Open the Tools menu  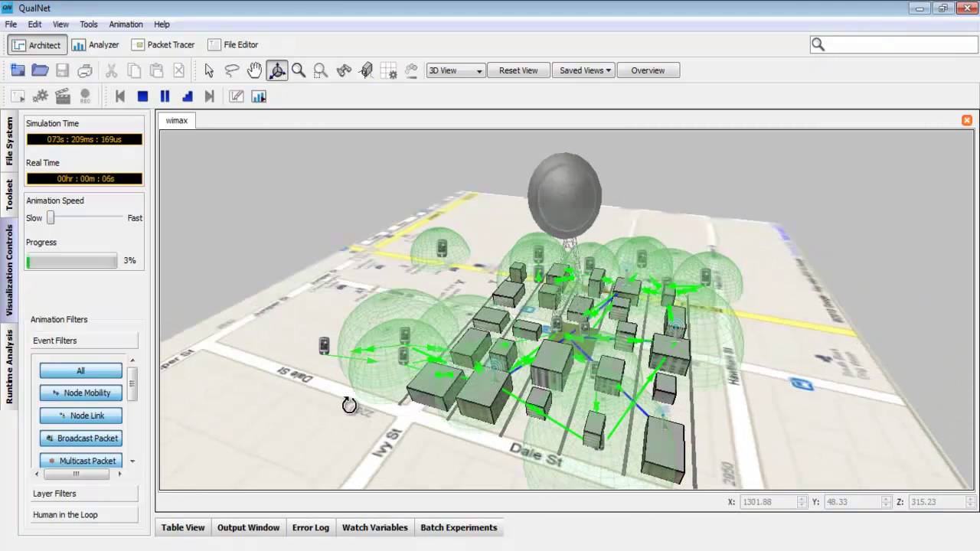point(89,24)
